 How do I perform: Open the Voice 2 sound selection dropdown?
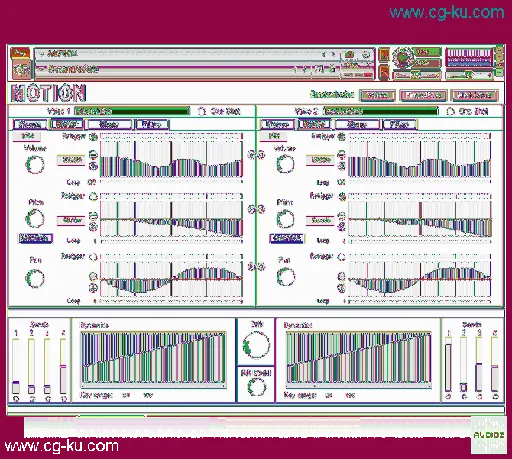(381, 111)
